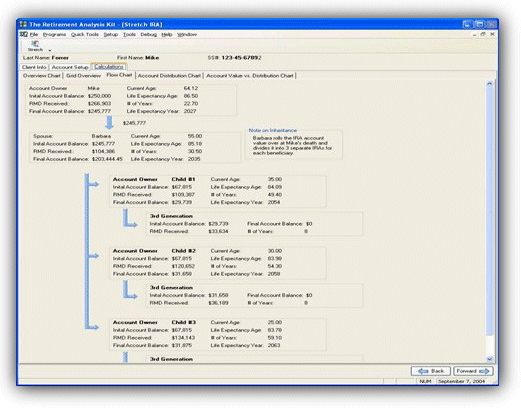Click the Back button
Screen dimensions: 521x408
431,371
